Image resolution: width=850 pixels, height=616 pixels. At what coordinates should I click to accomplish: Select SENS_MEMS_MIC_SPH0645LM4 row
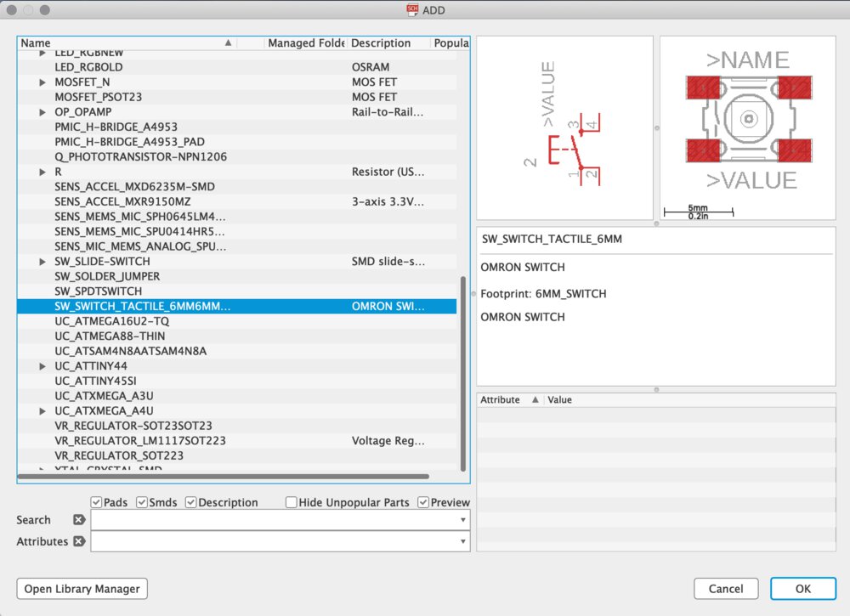pos(237,217)
